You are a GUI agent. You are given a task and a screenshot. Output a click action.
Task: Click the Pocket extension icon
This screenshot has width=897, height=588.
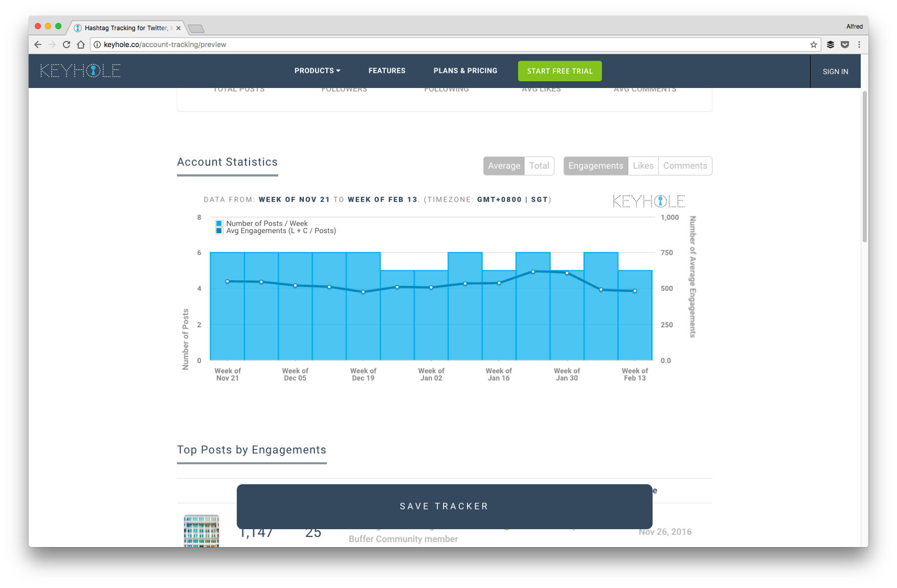coord(845,44)
